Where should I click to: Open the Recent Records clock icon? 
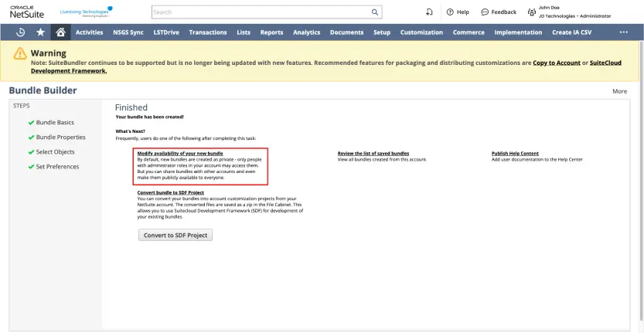(21, 32)
